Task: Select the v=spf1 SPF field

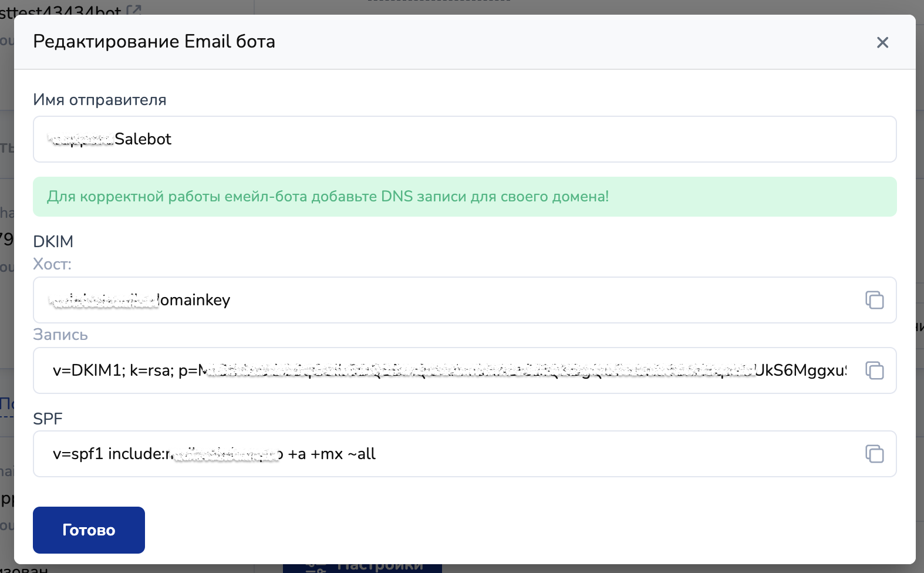Action: coord(446,454)
